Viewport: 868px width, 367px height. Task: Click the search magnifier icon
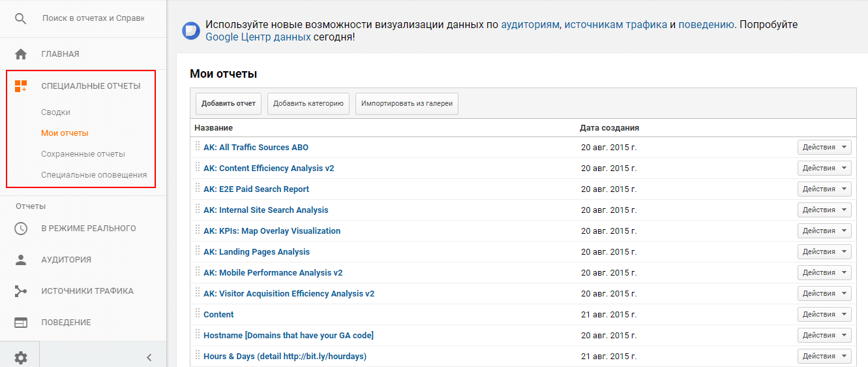coord(21,19)
